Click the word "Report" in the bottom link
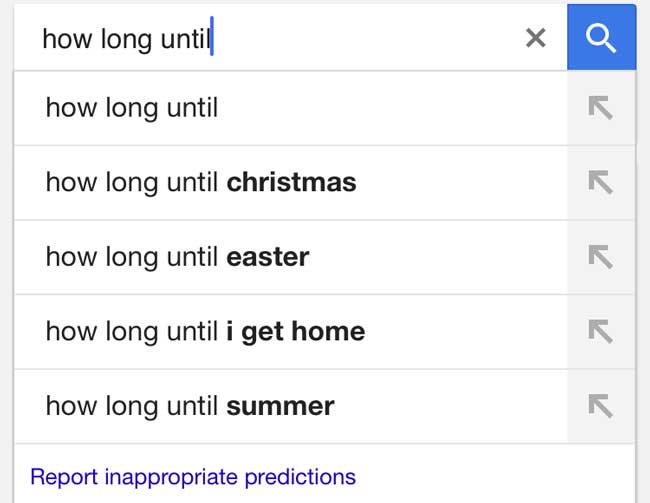650x503 pixels. [x=65, y=477]
